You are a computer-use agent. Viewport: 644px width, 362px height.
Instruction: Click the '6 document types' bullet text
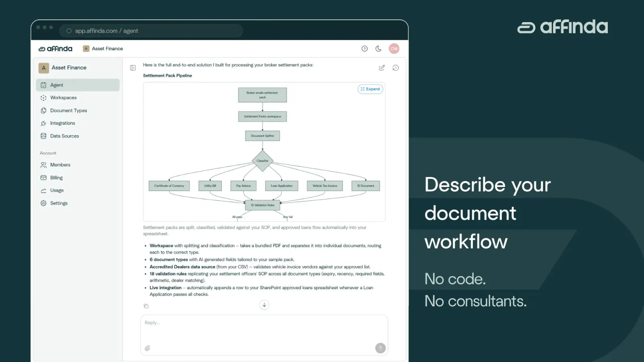169,260
